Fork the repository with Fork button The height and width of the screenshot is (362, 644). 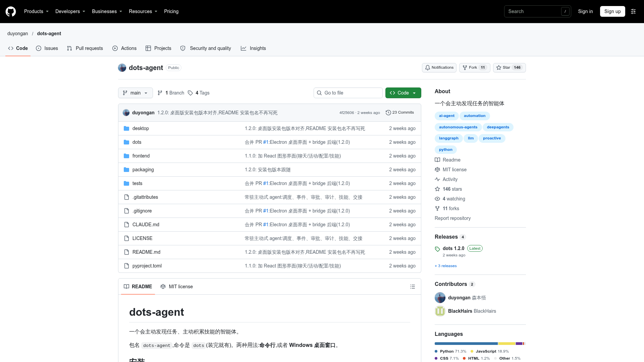click(x=475, y=68)
